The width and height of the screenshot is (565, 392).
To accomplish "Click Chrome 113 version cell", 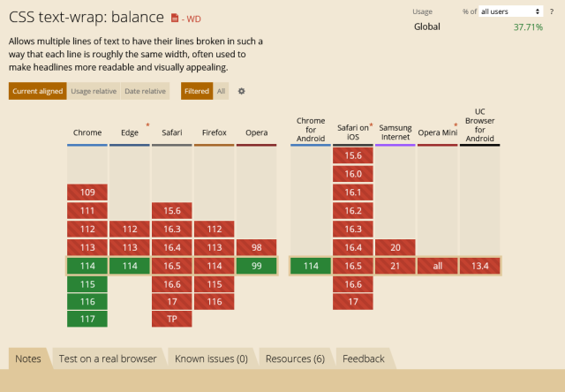I will (87, 247).
